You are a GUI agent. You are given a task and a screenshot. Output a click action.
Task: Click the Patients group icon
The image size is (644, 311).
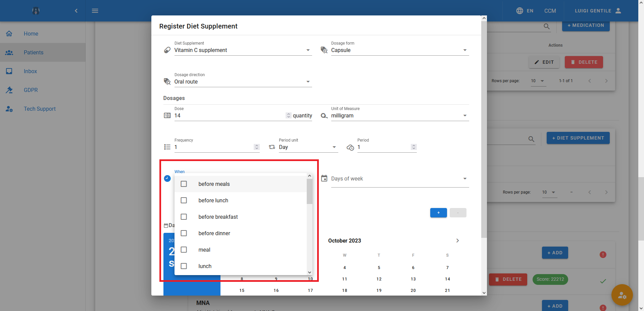coord(9,52)
